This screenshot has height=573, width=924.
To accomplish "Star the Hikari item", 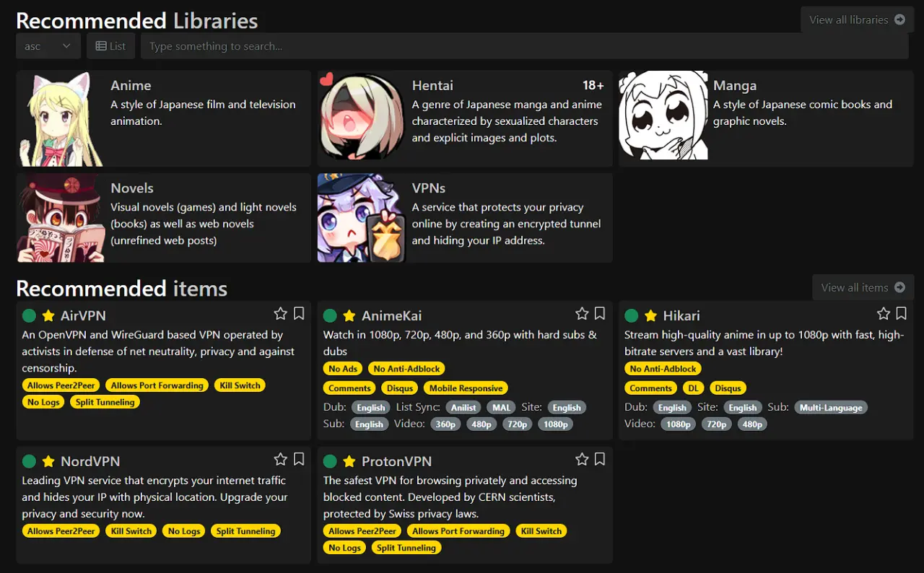I will pyautogui.click(x=884, y=314).
